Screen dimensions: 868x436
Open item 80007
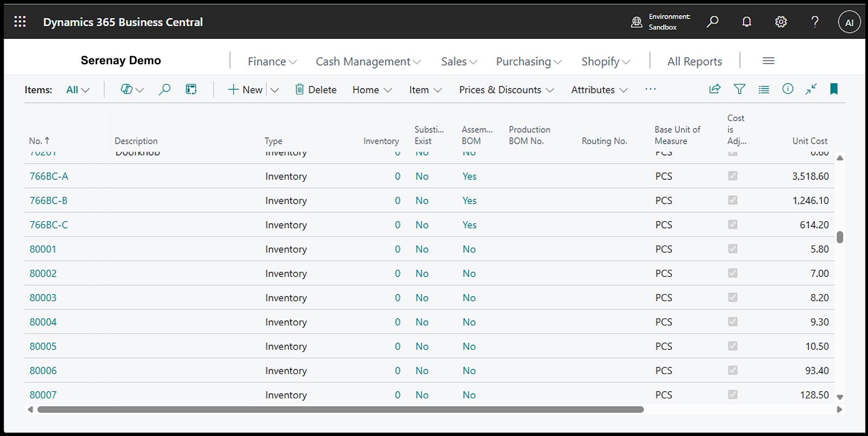point(43,395)
